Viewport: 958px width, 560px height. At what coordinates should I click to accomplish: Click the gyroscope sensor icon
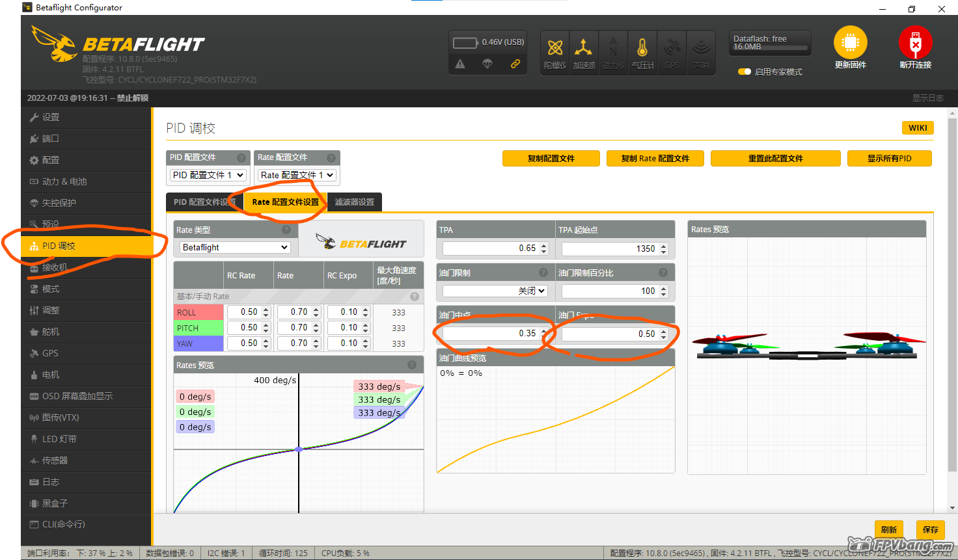[x=555, y=47]
